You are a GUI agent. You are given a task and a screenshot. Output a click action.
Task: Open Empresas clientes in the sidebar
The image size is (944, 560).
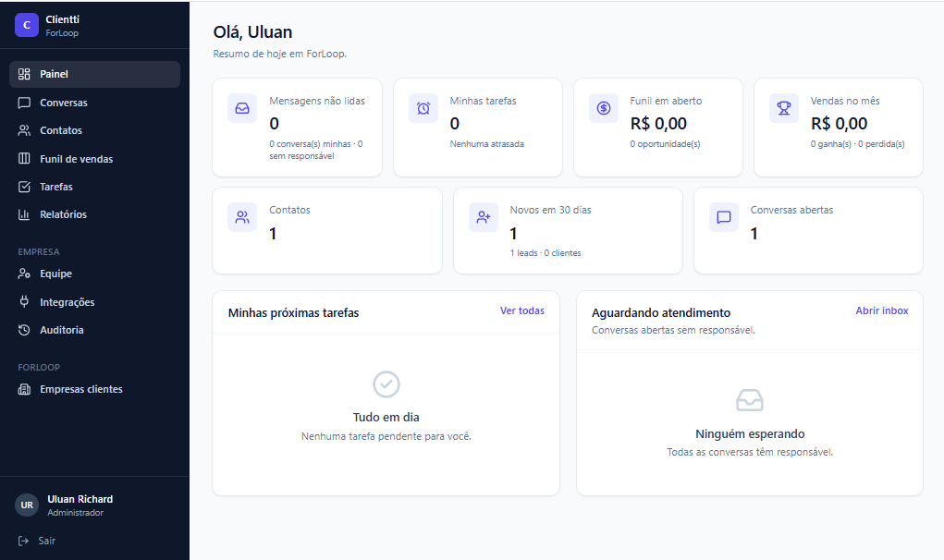[94, 389]
